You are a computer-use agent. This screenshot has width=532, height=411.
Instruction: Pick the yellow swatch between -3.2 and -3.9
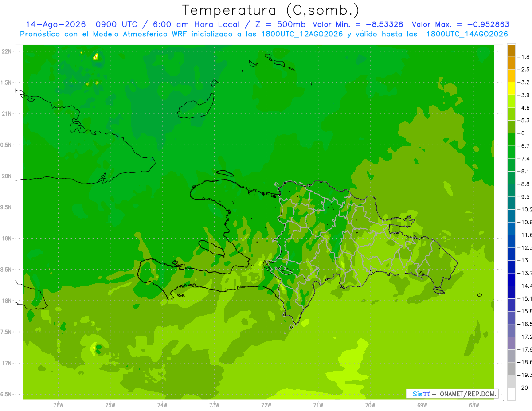[511, 89]
